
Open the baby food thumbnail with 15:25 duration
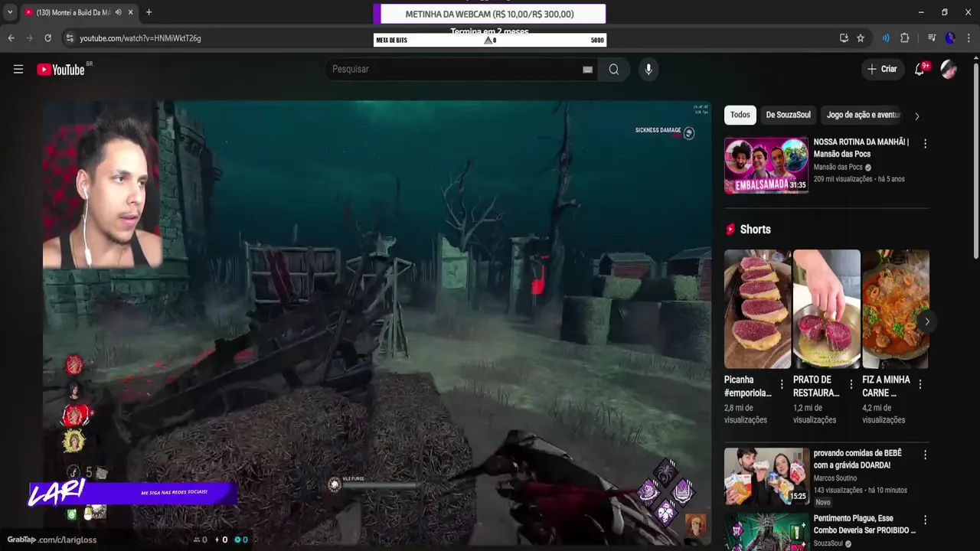pyautogui.click(x=766, y=476)
